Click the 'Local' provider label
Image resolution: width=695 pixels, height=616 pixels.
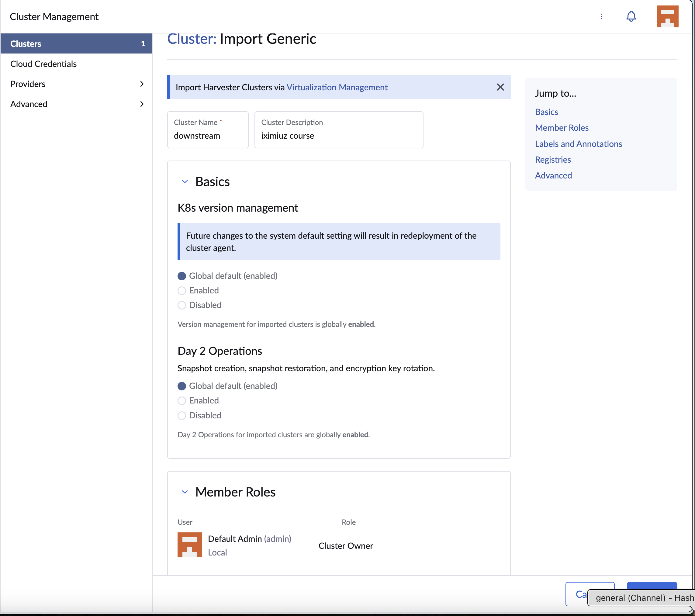(217, 552)
